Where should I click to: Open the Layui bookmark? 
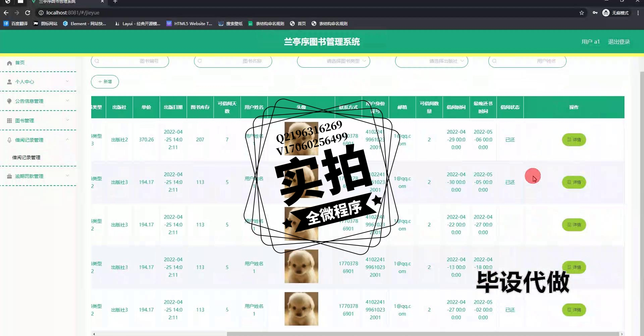point(138,23)
